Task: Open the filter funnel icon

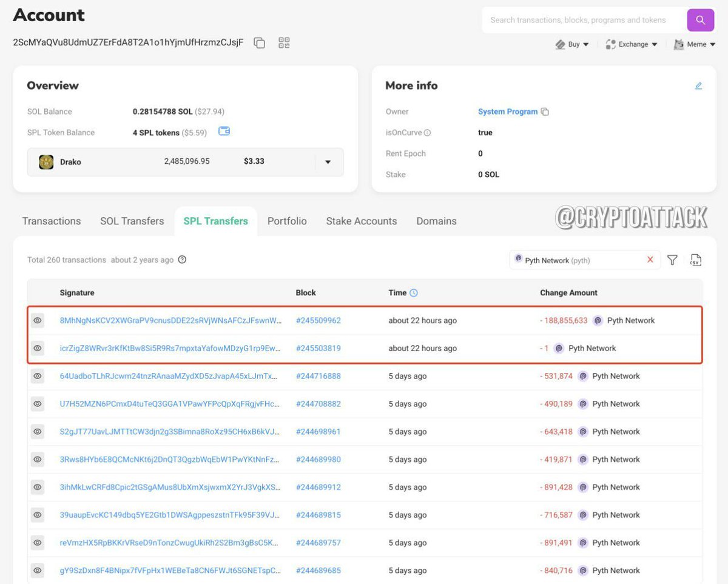Action: click(x=672, y=260)
